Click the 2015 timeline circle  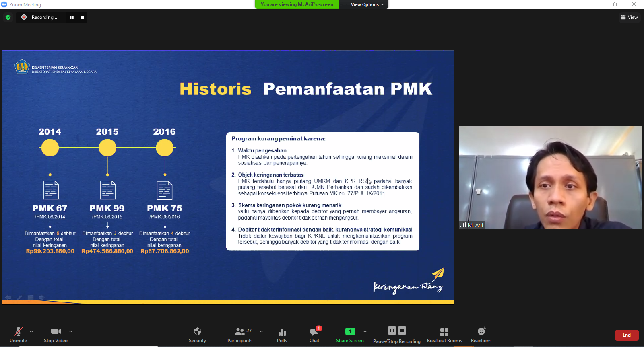[x=107, y=148]
